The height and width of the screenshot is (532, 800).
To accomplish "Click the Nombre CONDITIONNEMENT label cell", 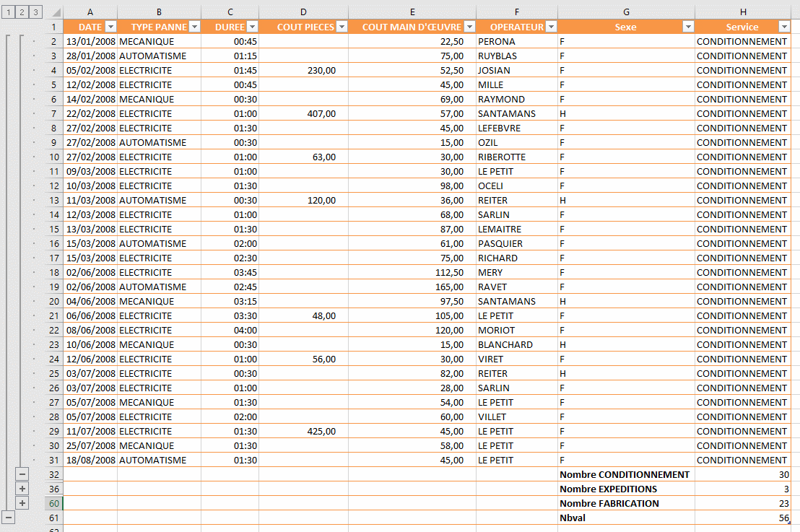I will point(626,474).
